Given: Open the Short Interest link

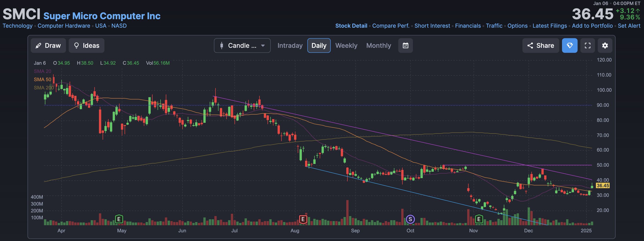Looking at the screenshot, I should (x=432, y=26).
